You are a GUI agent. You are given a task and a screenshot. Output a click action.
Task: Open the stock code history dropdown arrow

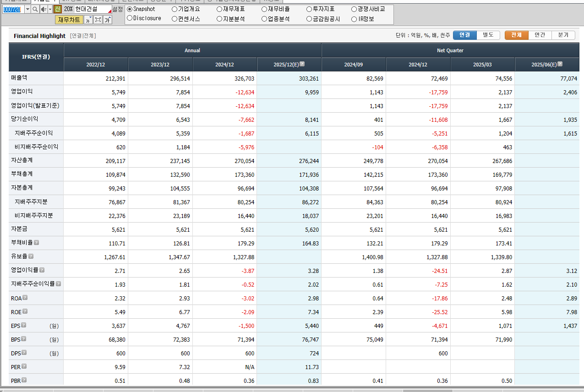coord(27,9)
